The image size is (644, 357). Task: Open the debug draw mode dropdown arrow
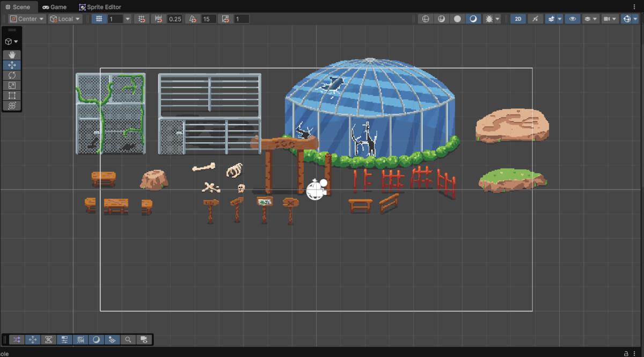tap(497, 19)
